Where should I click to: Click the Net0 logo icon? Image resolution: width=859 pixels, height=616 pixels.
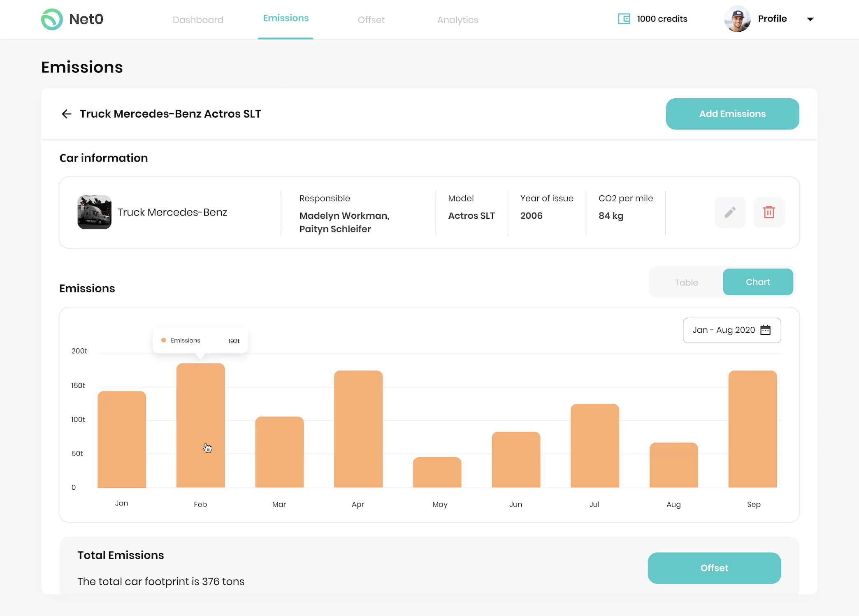(x=52, y=19)
